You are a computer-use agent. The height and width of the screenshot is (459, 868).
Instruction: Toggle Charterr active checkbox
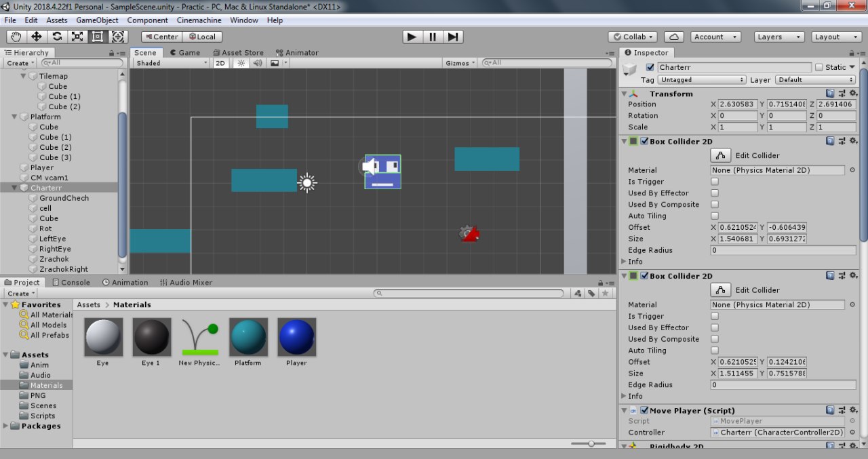[x=650, y=67]
